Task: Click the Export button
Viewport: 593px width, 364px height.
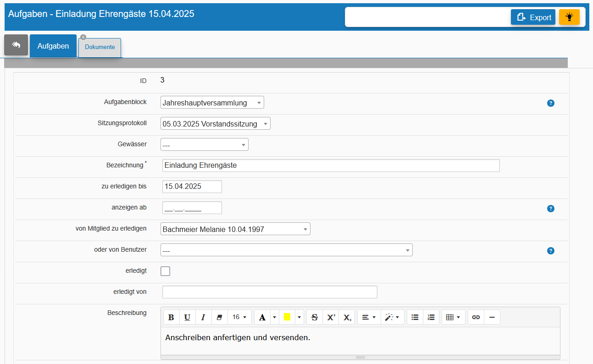Action: pos(533,17)
